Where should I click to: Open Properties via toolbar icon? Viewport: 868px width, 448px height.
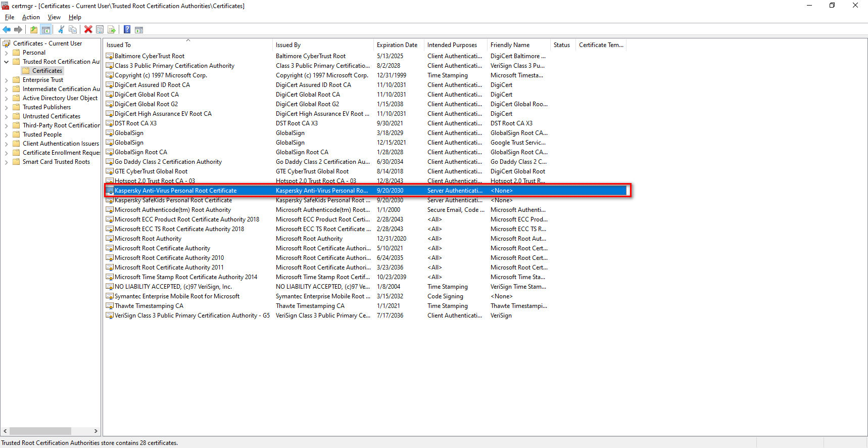tap(100, 29)
